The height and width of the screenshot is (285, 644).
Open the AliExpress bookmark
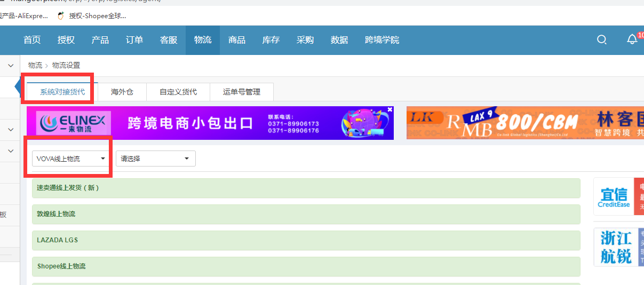(24, 15)
